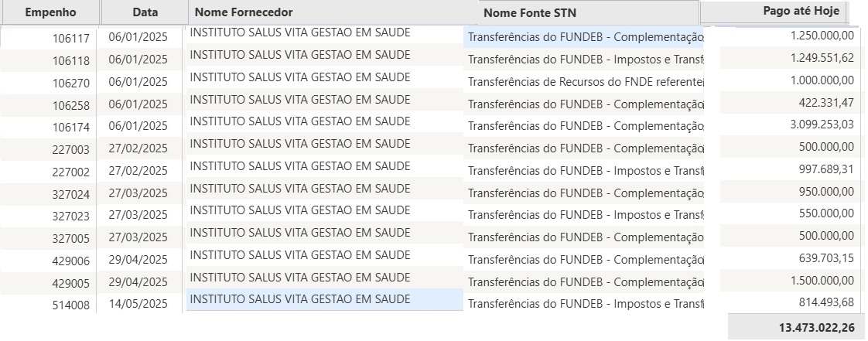Viewport: 868px width, 341px height.
Task: Click supplier name in empenho 514008 row
Action: pyautogui.click(x=300, y=299)
